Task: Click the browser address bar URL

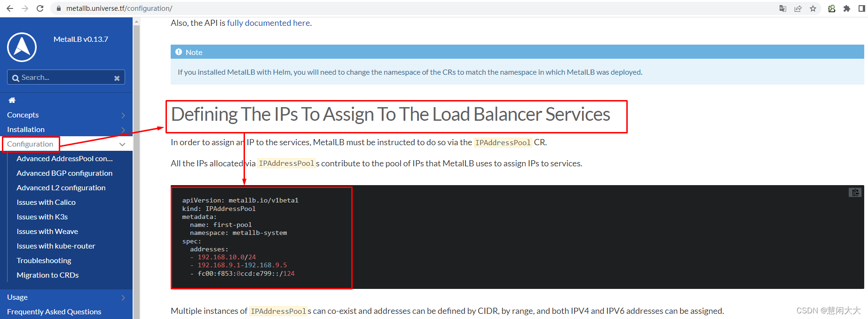Action: (119, 8)
